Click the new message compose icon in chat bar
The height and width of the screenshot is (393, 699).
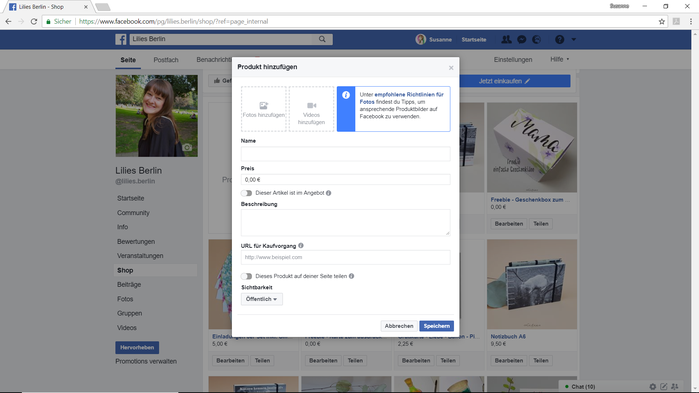(x=664, y=387)
